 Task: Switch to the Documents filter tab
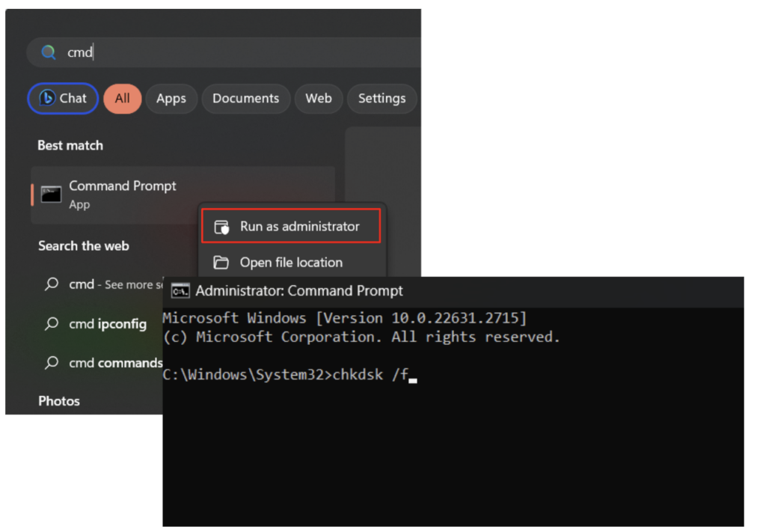[x=245, y=98]
